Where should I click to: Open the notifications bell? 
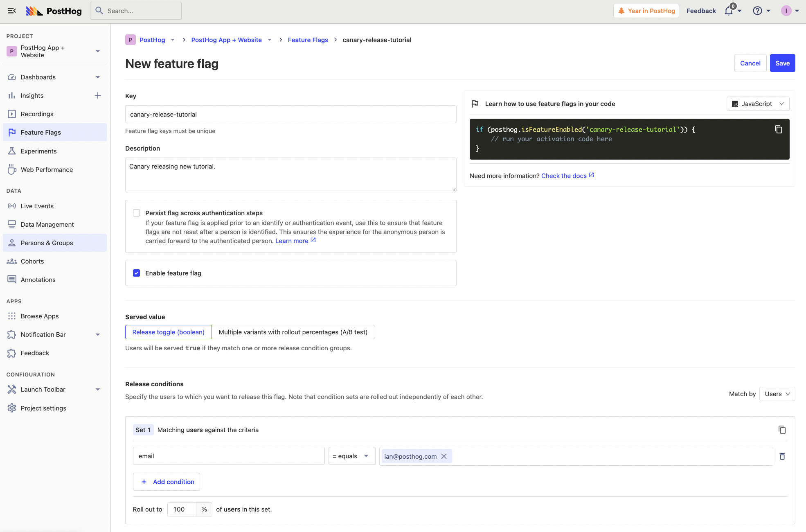(x=729, y=11)
